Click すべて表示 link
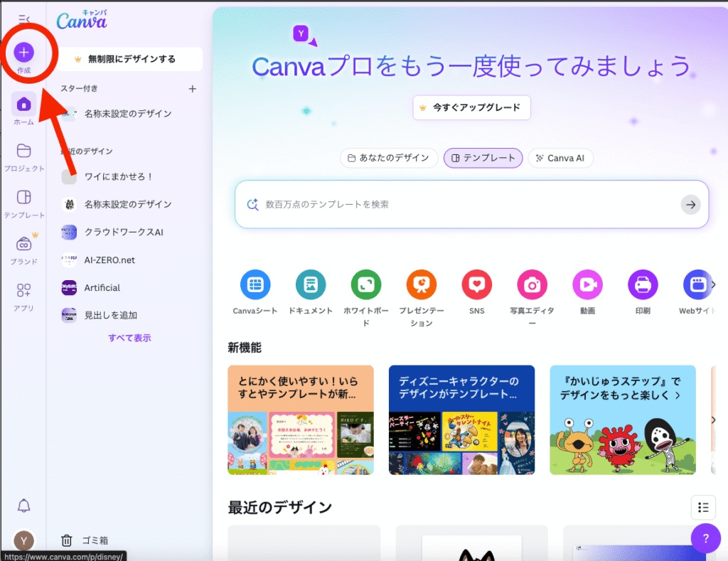Screen dimensions: 728x561 129,338
